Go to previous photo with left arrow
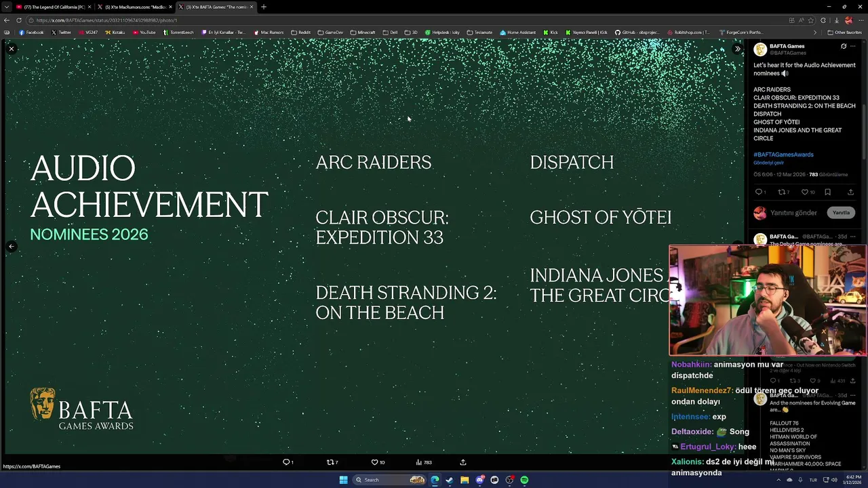This screenshot has width=868, height=488. pyautogui.click(x=12, y=247)
